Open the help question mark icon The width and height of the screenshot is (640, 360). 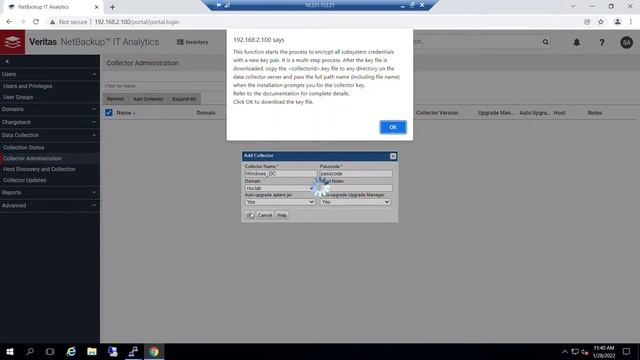602,42
